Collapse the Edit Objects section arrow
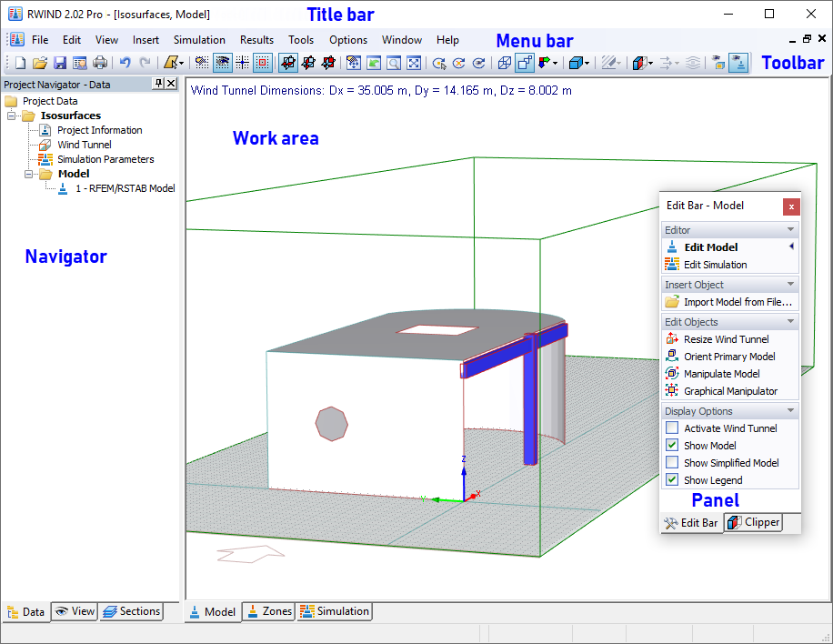Viewport: 833px width, 644px height. [790, 321]
